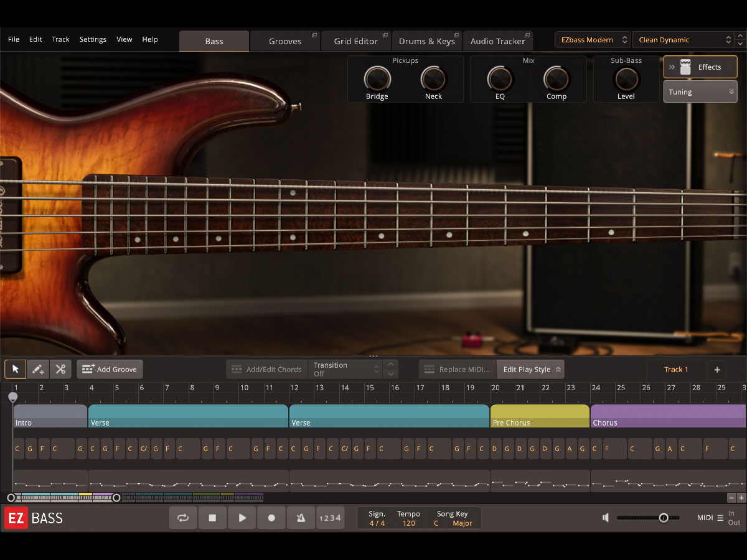Step to previous preset with up arrow
The height and width of the screenshot is (560, 747).
tap(740, 36)
